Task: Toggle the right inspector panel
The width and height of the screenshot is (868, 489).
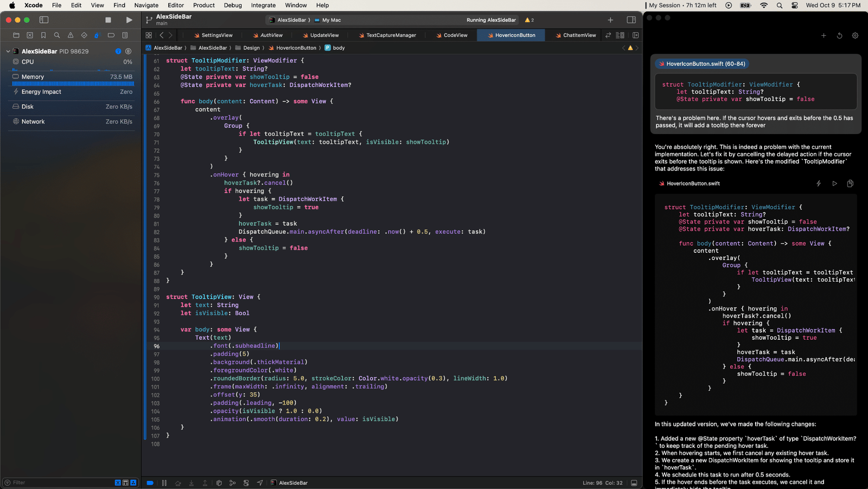Action: pos(631,20)
